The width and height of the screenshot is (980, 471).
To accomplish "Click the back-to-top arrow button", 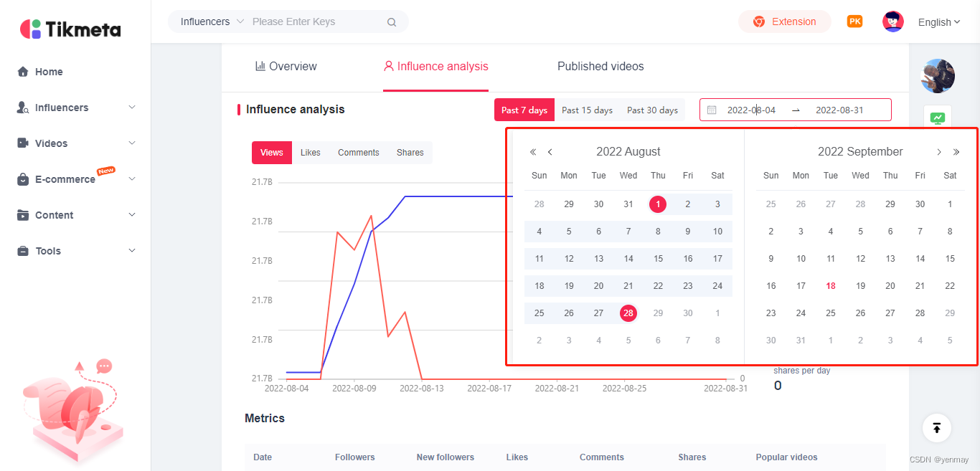I will (937, 428).
